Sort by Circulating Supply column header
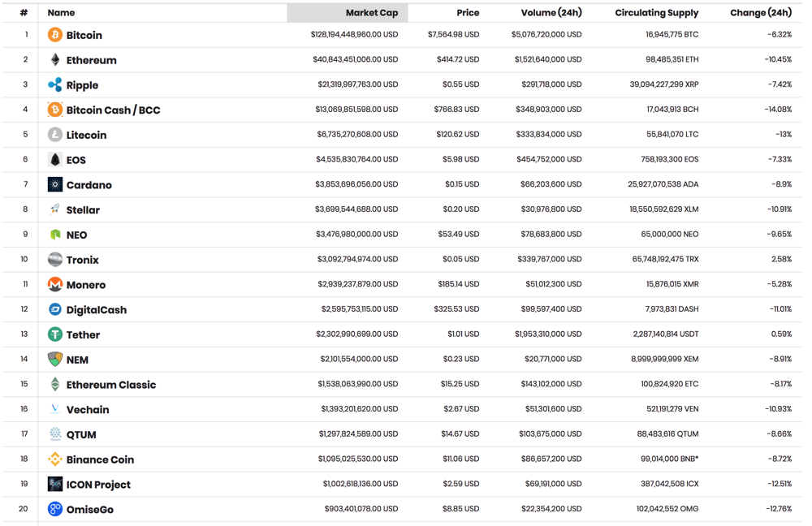812x526 pixels. [x=657, y=13]
